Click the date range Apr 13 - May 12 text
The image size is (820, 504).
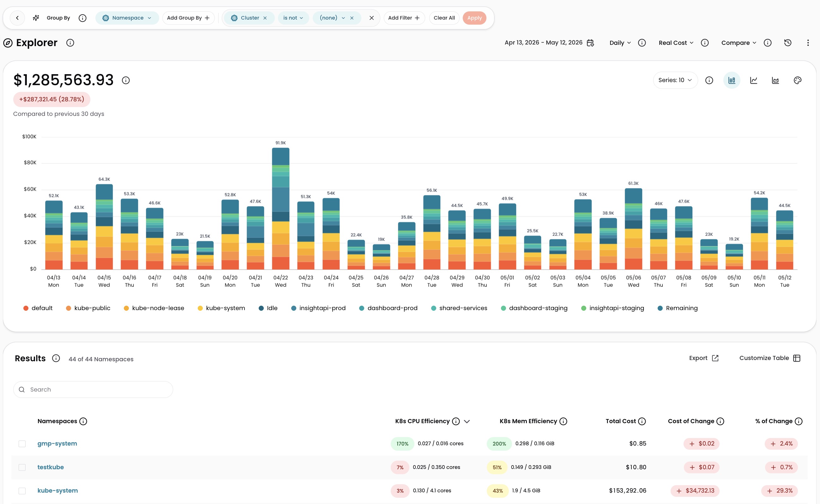[x=543, y=43]
